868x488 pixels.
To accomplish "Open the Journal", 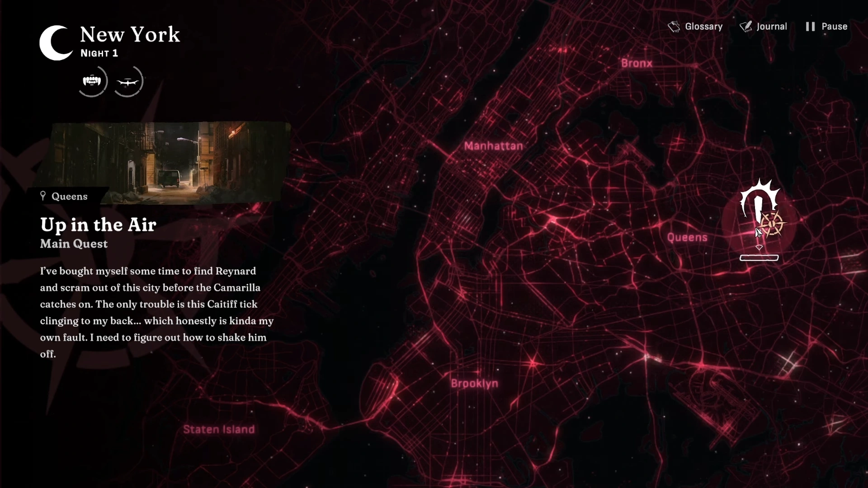I will click(763, 27).
